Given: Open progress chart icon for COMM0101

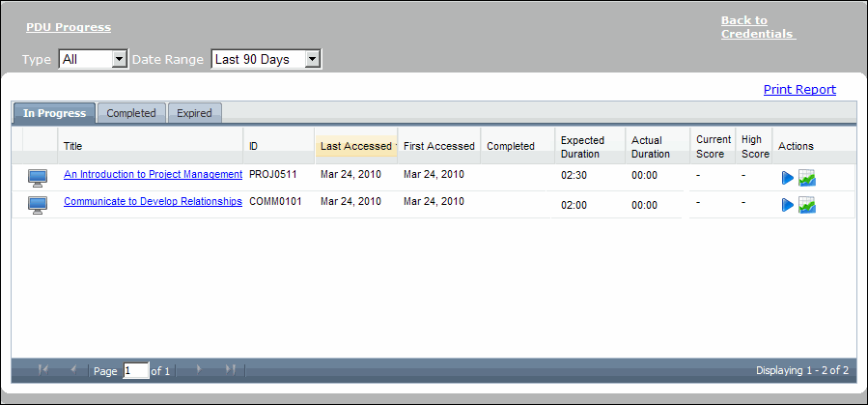Looking at the screenshot, I should click(807, 205).
